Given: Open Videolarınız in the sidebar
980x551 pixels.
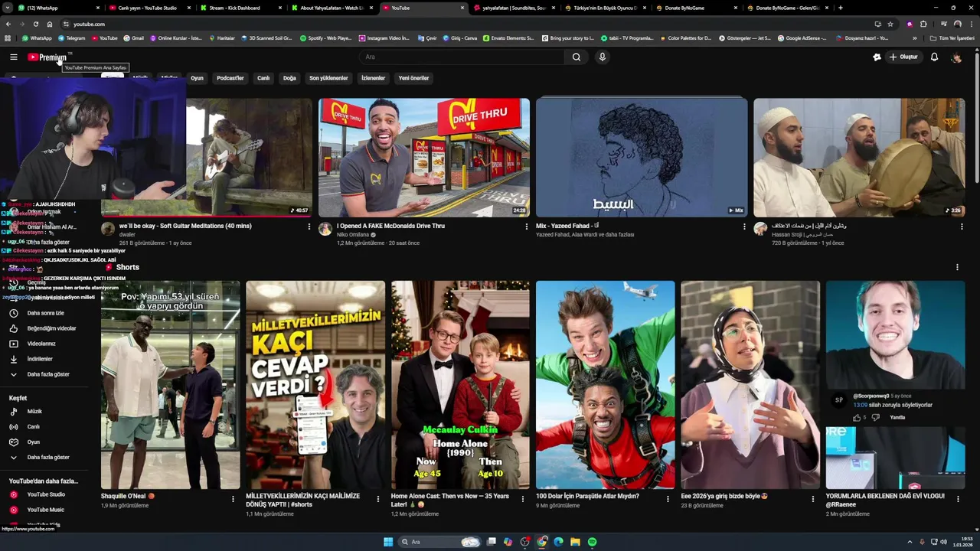Looking at the screenshot, I should pos(47,344).
